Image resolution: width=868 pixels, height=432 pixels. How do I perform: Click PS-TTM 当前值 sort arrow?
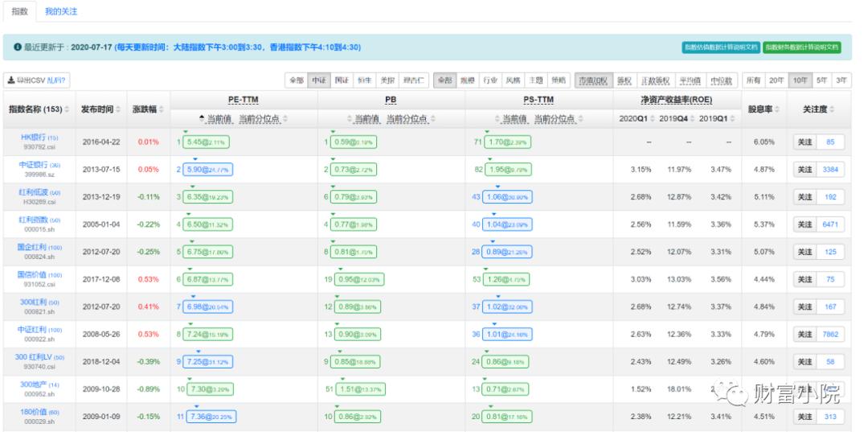click(x=497, y=120)
